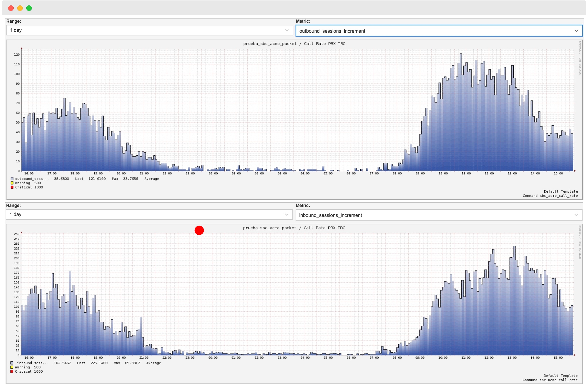Click the 250 y-axis label on the inbound graph

click(x=16, y=234)
